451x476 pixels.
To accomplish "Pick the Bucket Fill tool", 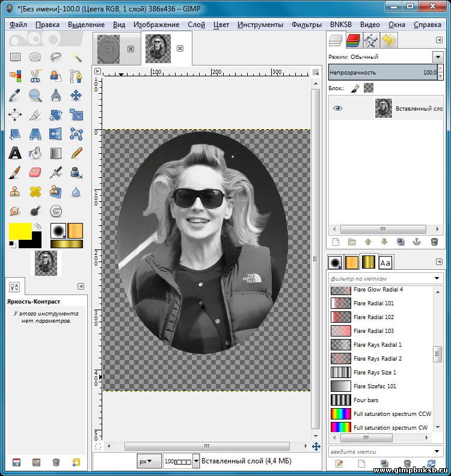I will coord(35,153).
